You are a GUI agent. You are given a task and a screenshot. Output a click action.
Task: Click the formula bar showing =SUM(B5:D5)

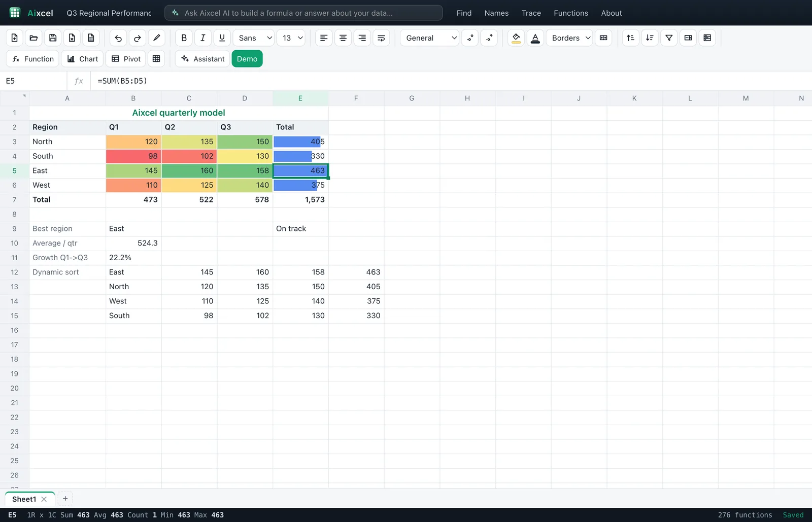(x=451, y=81)
